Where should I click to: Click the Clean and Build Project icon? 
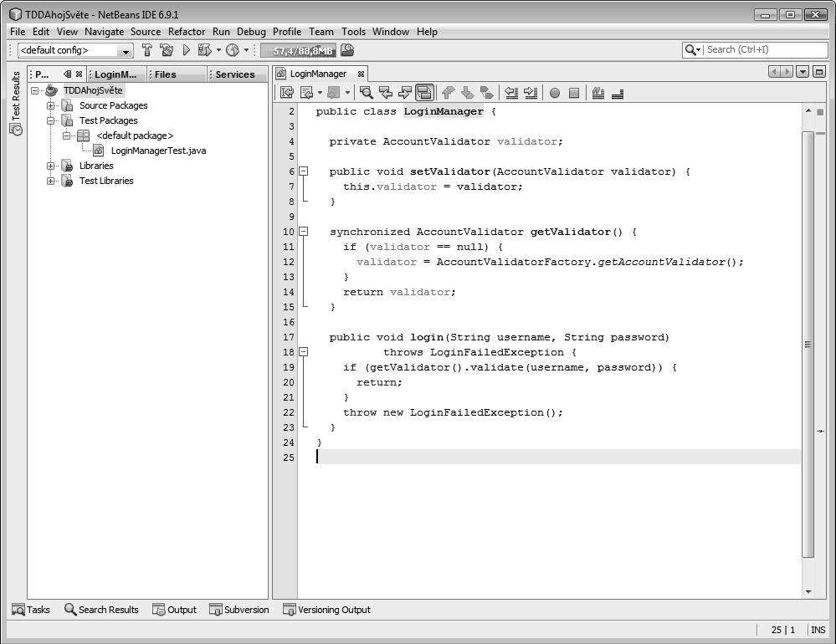(167, 51)
